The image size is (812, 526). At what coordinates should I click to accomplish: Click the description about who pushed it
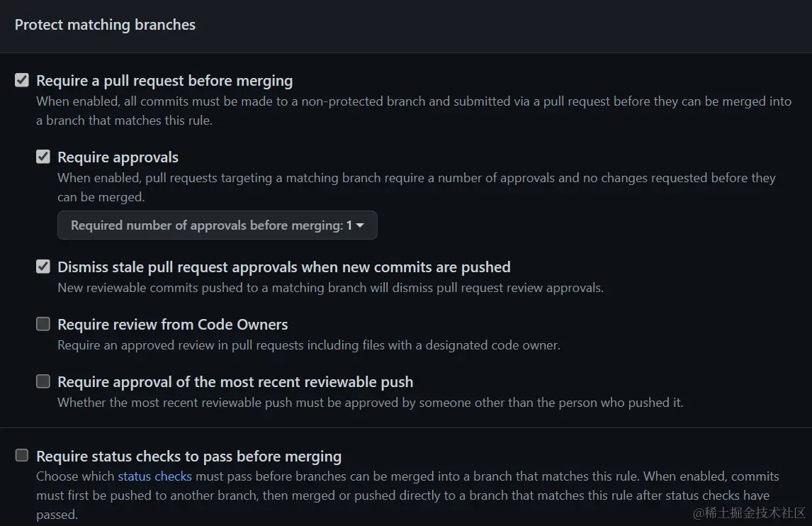pyautogui.click(x=370, y=403)
